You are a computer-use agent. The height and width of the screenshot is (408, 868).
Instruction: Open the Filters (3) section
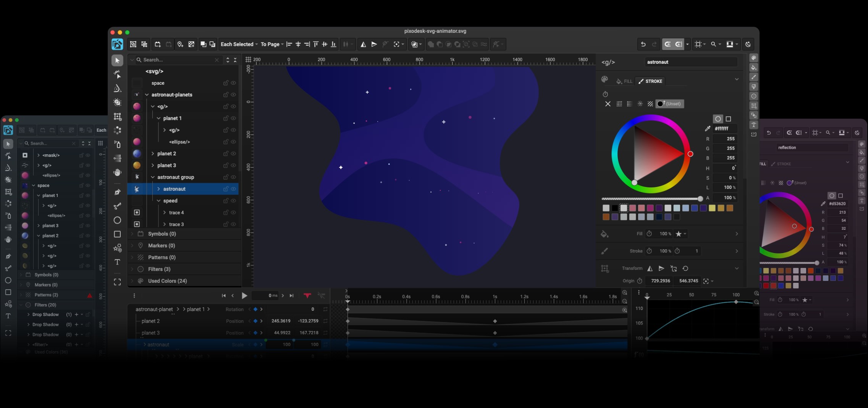pos(158,269)
